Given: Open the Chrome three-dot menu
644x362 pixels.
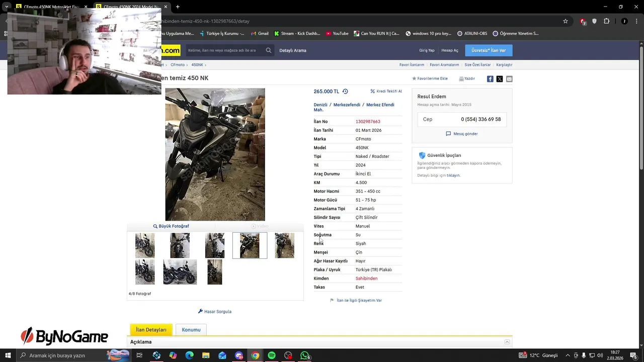Looking at the screenshot, I should pos(636,21).
